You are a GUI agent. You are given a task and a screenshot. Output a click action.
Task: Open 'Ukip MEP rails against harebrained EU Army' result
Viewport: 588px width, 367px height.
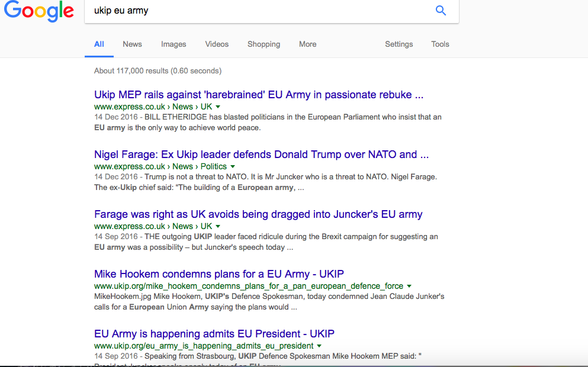259,95
